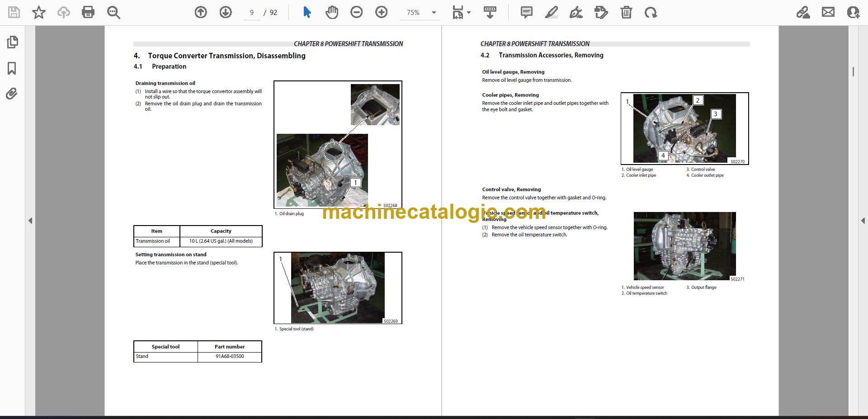Viewport: 868px width, 419px height.
Task: Click the 'Control valve, Removing' subheading
Action: [511, 189]
